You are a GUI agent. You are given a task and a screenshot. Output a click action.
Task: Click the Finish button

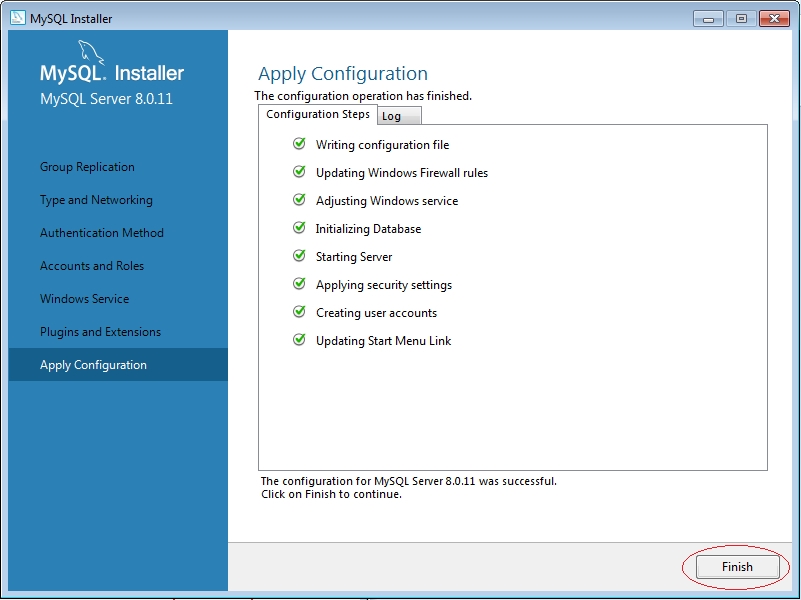click(x=737, y=567)
